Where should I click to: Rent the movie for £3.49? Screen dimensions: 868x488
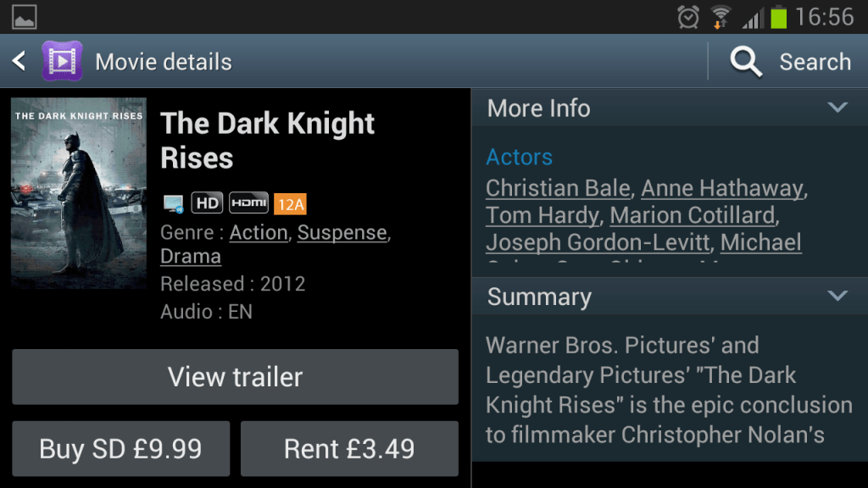point(349,448)
